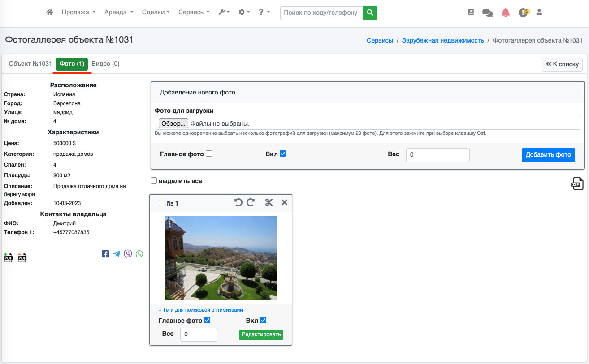
Task: Open 'Зарубежная недвижимость' breadcrumb link
Action: click(x=442, y=40)
